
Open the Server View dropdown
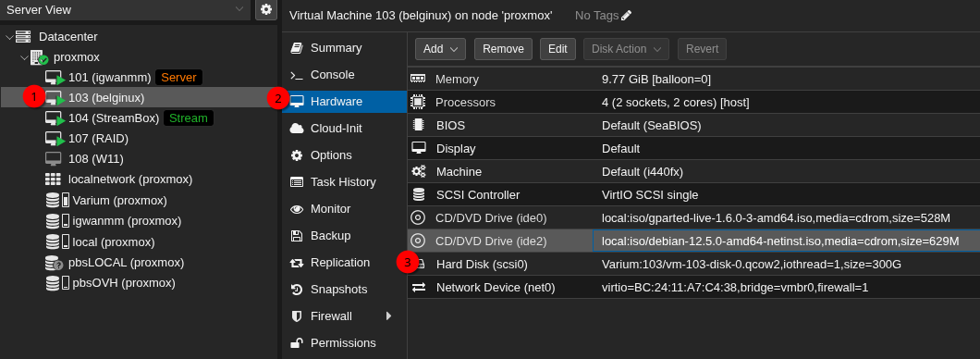click(x=125, y=9)
